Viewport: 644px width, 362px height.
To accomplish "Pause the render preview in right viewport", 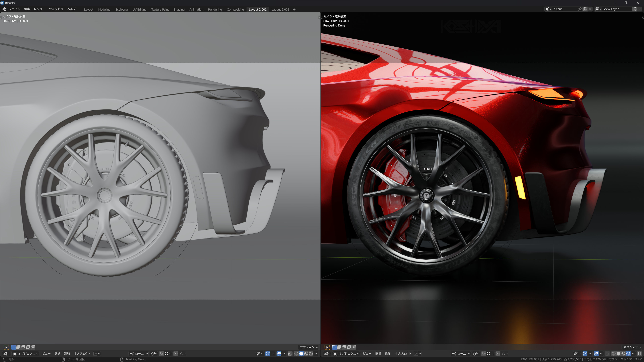I will coord(639,353).
